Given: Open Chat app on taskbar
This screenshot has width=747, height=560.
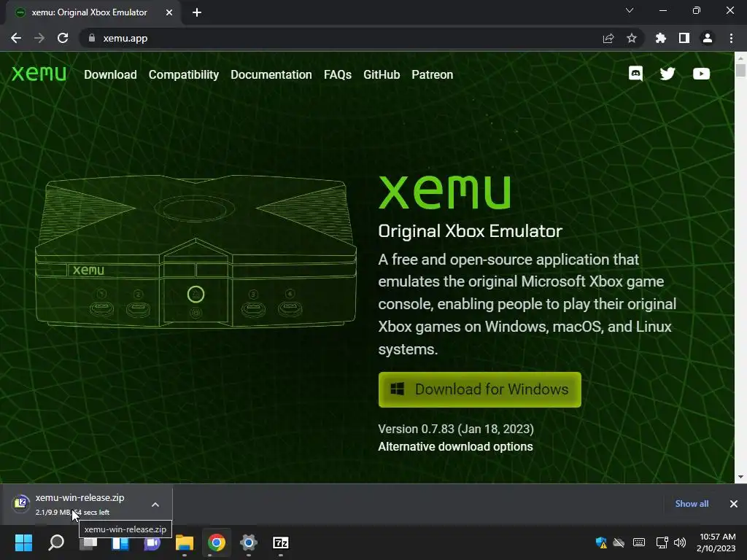Looking at the screenshot, I should pos(152,542).
